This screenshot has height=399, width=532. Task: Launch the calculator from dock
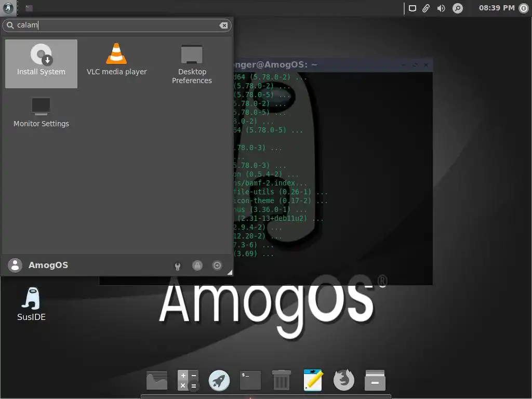click(188, 380)
